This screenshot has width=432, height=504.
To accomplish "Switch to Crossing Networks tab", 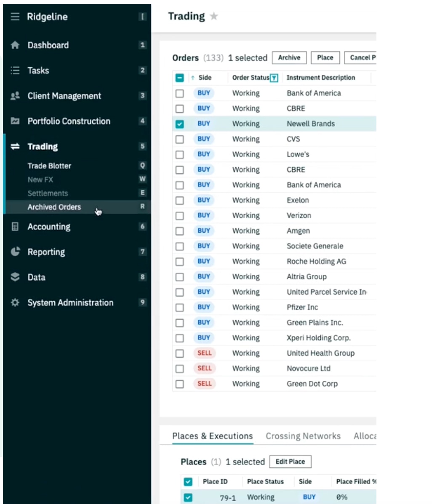I will (x=303, y=436).
